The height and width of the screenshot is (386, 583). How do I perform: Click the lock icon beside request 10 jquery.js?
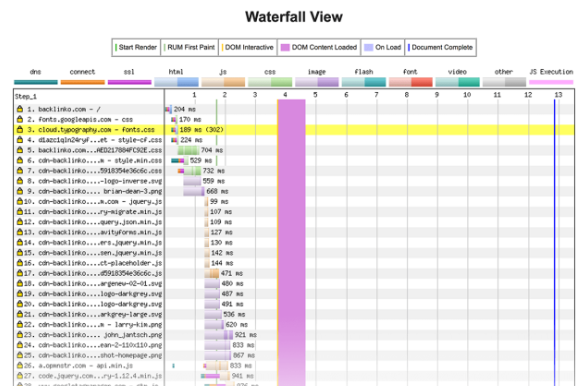pyautogui.click(x=20, y=201)
